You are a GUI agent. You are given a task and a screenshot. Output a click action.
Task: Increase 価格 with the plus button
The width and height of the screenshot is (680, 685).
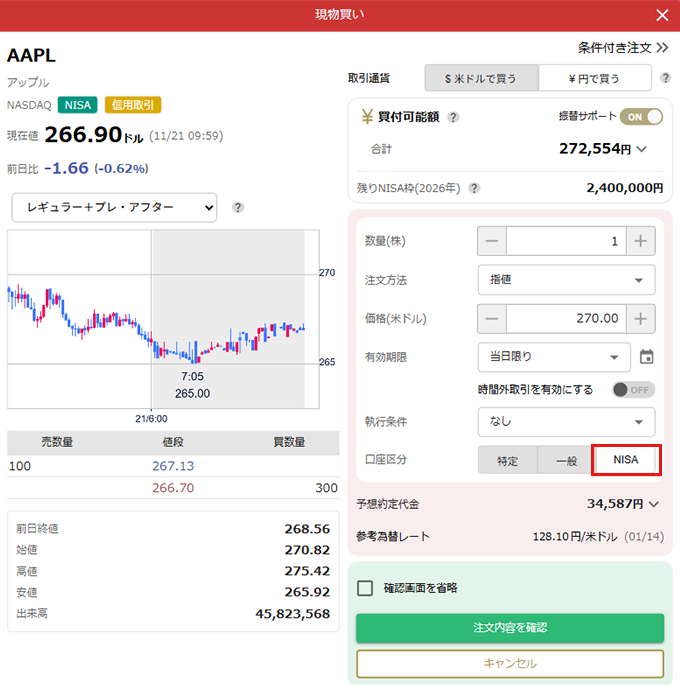pos(640,319)
